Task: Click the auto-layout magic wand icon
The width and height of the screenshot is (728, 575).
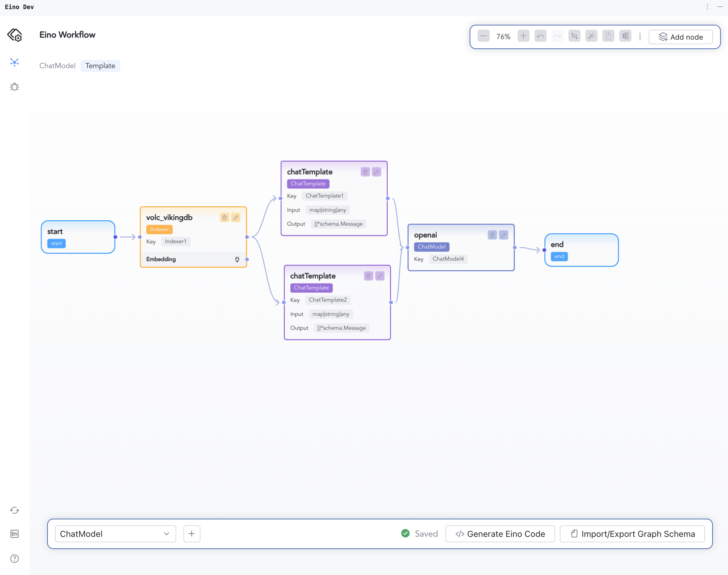Action: coord(591,36)
